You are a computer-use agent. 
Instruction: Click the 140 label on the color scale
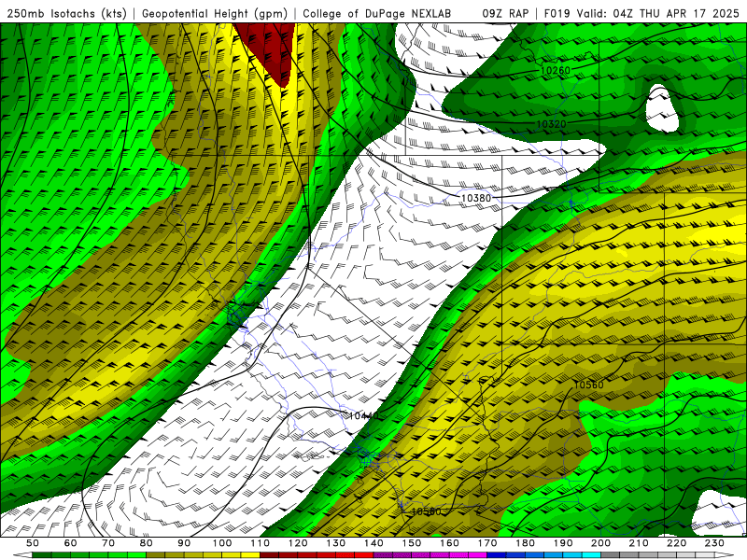[373, 543]
